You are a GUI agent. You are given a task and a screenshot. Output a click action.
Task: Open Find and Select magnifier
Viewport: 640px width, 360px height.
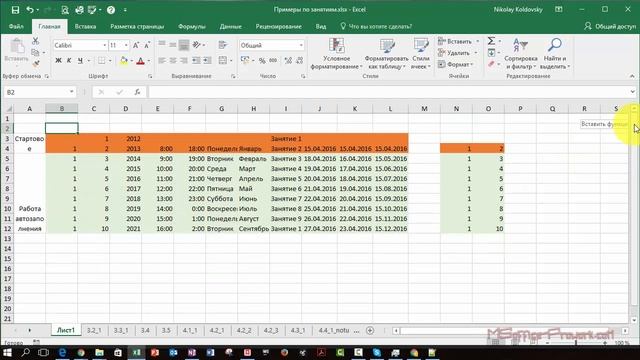tap(555, 53)
